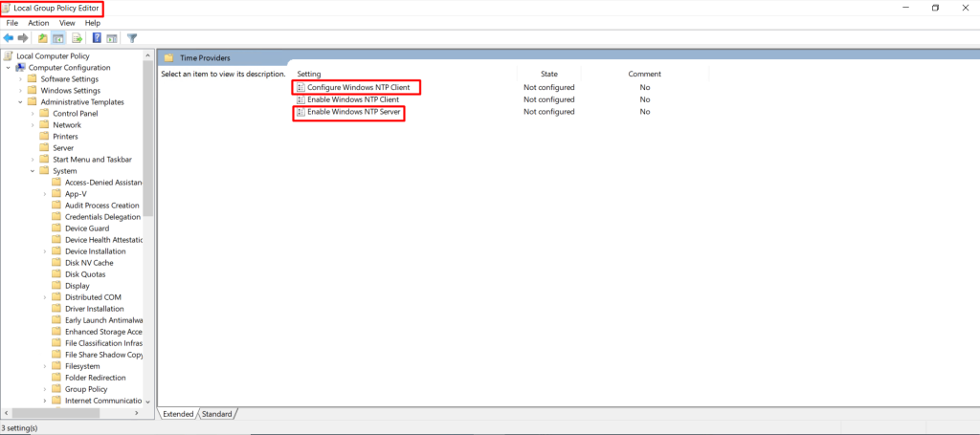Click the Server folder icon
The height and width of the screenshot is (435, 980).
[44, 148]
